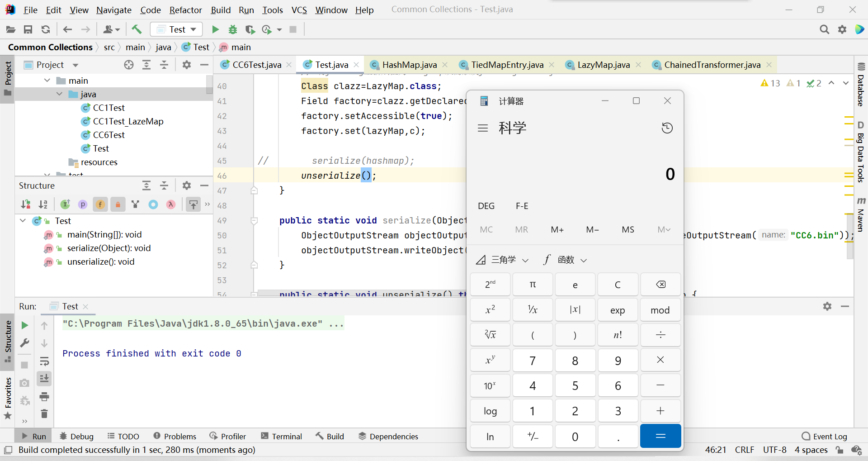Open the Problems tool window tab
This screenshot has width=868, height=461.
pyautogui.click(x=175, y=436)
